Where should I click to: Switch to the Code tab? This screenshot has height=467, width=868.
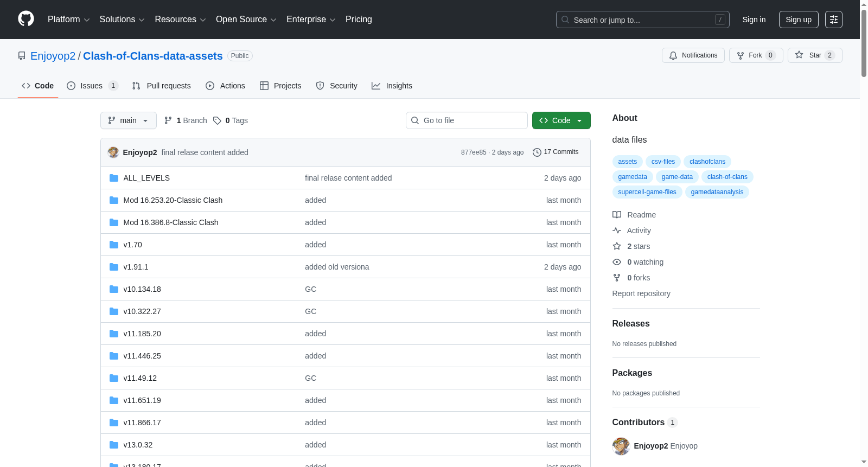(x=38, y=86)
